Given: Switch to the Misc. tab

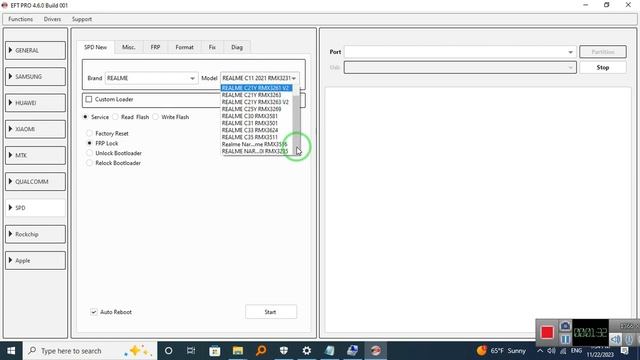Looking at the screenshot, I should coord(129,47).
